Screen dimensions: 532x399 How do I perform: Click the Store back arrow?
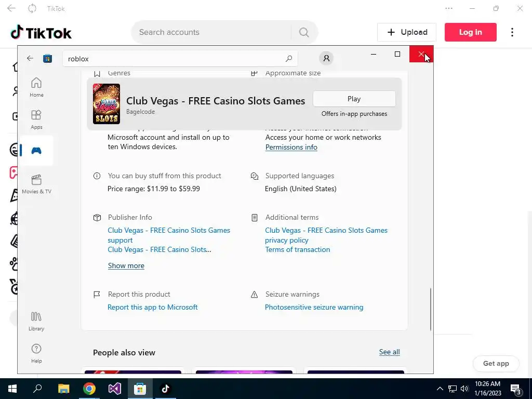point(30,58)
